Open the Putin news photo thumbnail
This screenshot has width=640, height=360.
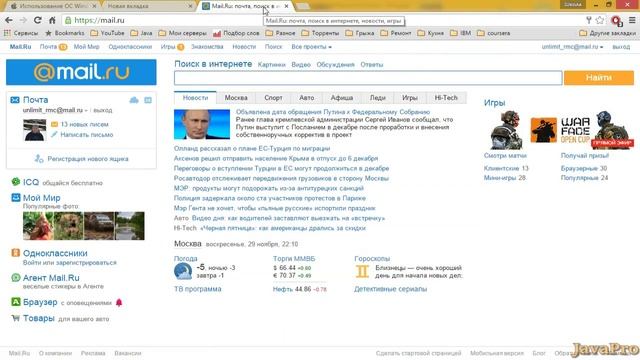(202, 124)
